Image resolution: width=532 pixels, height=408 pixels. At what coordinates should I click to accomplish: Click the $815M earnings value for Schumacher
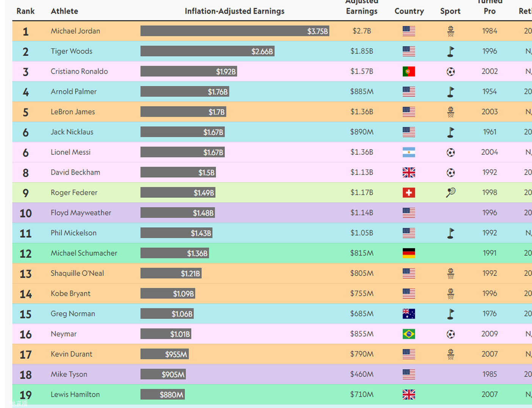[362, 253]
